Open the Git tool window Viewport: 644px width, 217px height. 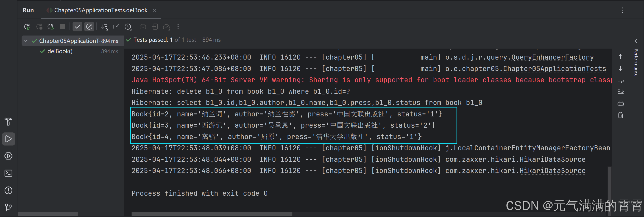pos(8,207)
